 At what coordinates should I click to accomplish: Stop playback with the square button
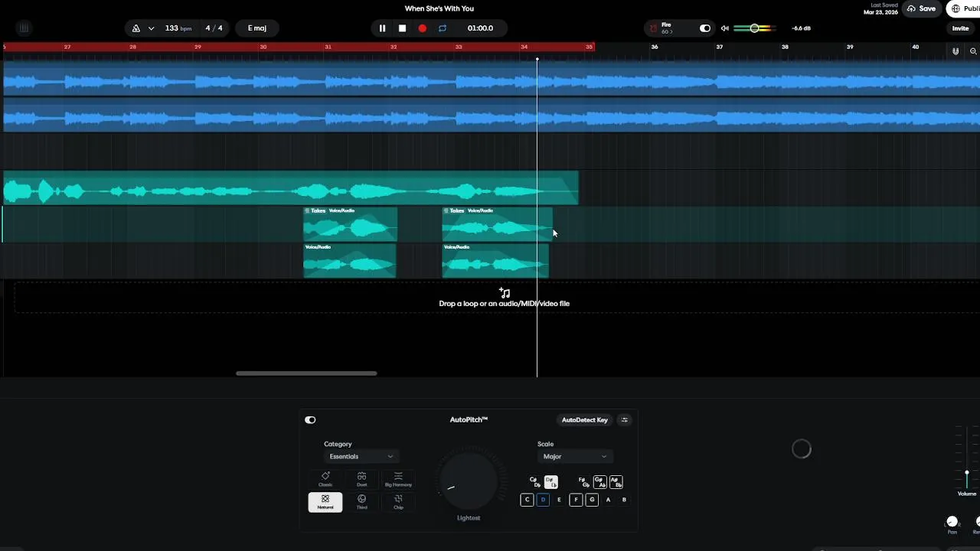pyautogui.click(x=402, y=28)
